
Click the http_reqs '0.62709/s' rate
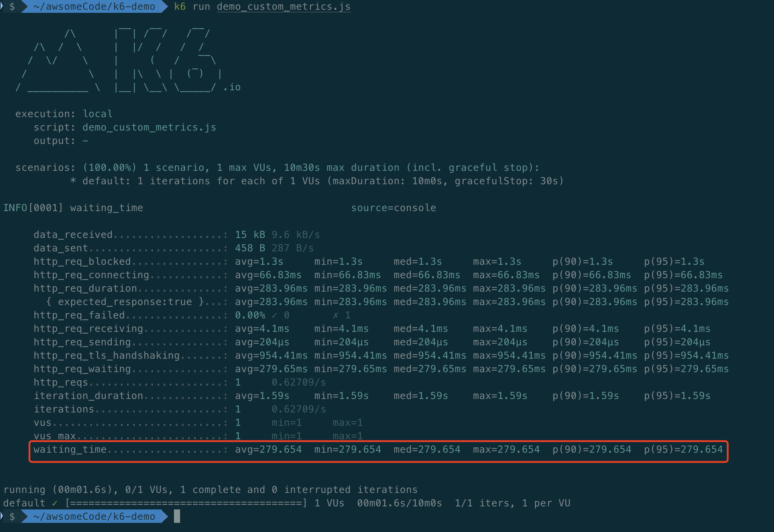pos(299,382)
